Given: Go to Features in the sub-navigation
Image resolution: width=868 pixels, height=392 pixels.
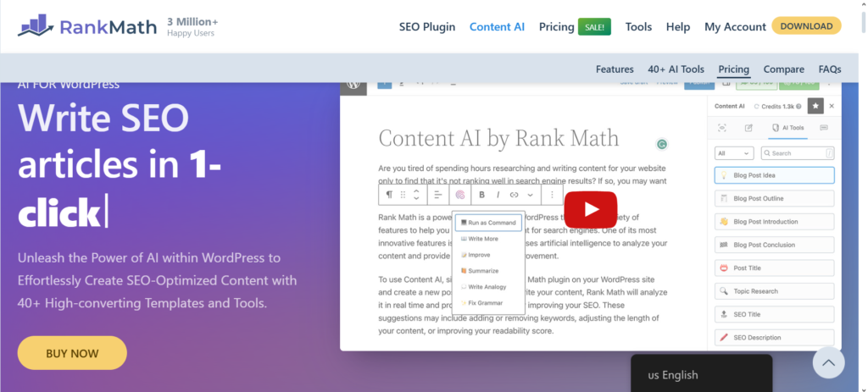Looking at the screenshot, I should click(x=615, y=69).
